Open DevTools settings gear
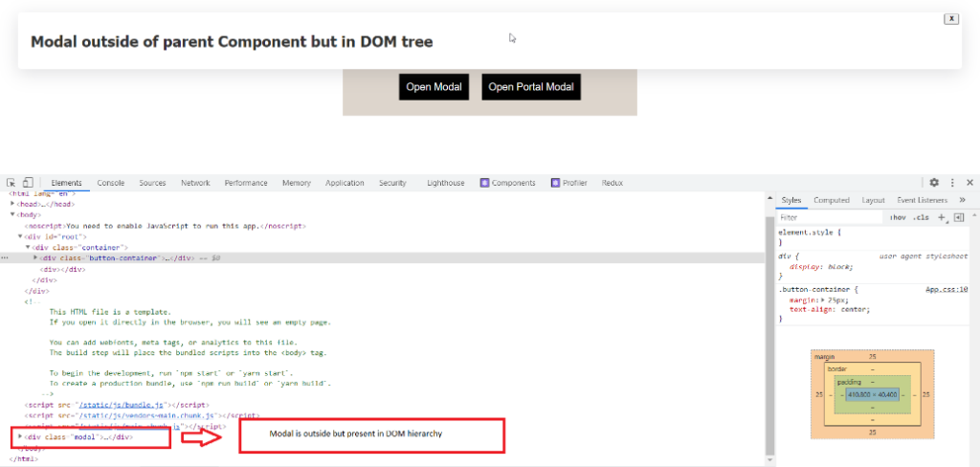The height and width of the screenshot is (467, 980). pos(934,183)
